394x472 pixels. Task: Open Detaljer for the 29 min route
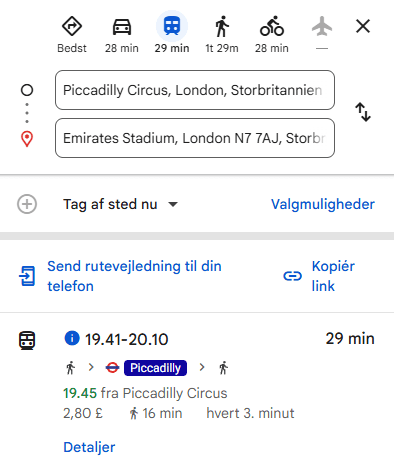coord(89,447)
